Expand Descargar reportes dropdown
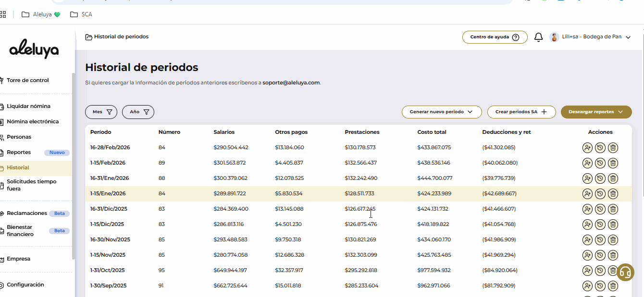Image resolution: width=644 pixels, height=297 pixels. pos(596,112)
